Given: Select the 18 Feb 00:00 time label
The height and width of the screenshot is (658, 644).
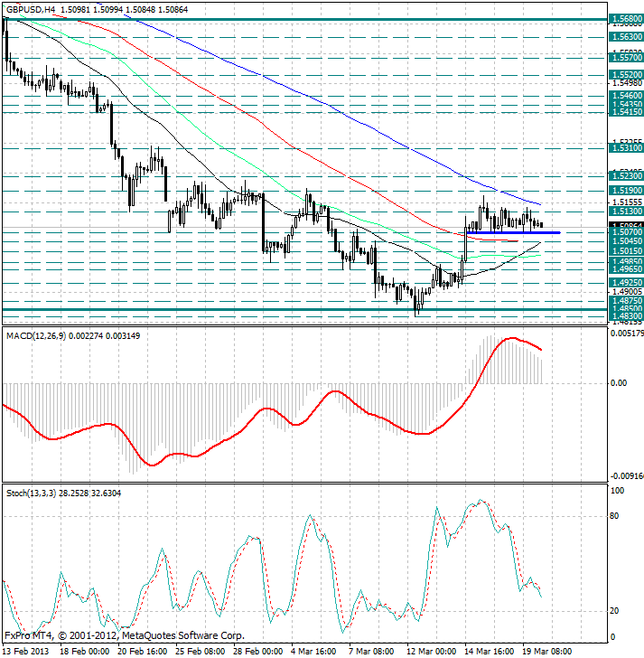Looking at the screenshot, I should coord(84,652).
